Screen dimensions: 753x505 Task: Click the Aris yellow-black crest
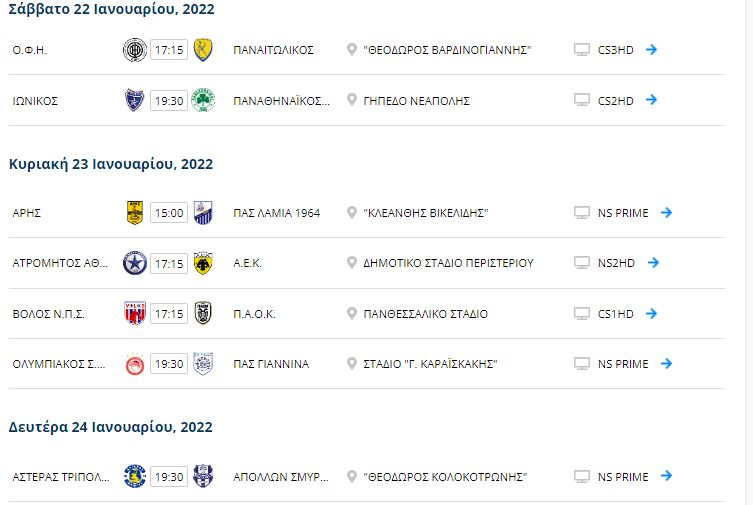click(134, 212)
